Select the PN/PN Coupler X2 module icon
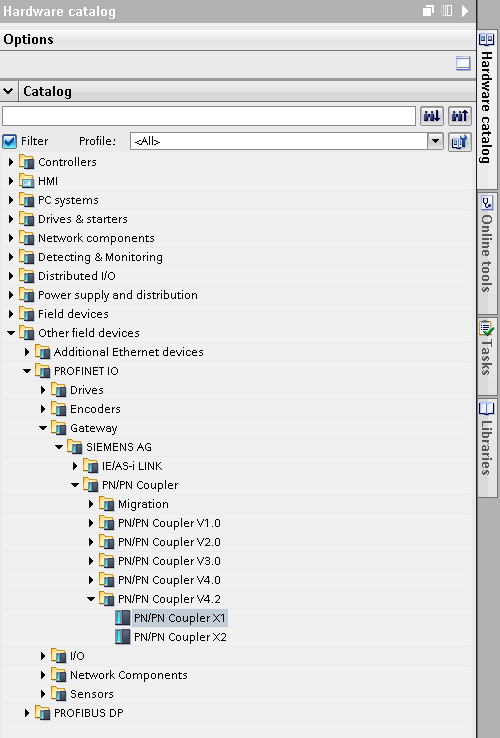The width and height of the screenshot is (500, 738). point(123,637)
